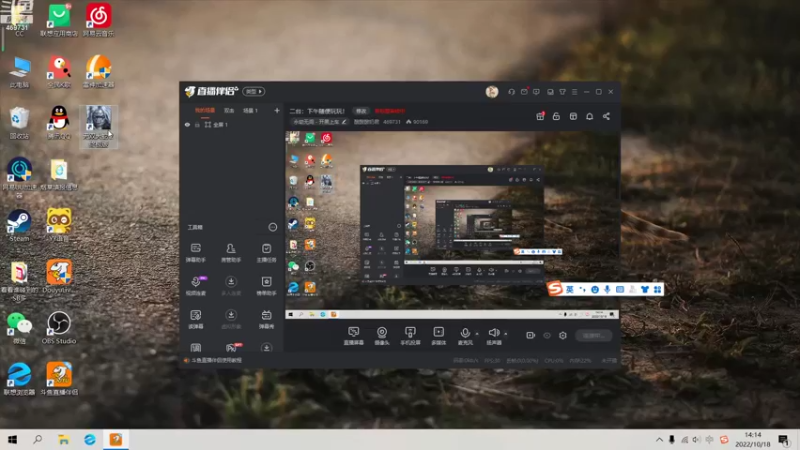
Task: Open the Windows Start menu
Action: pos(12,439)
